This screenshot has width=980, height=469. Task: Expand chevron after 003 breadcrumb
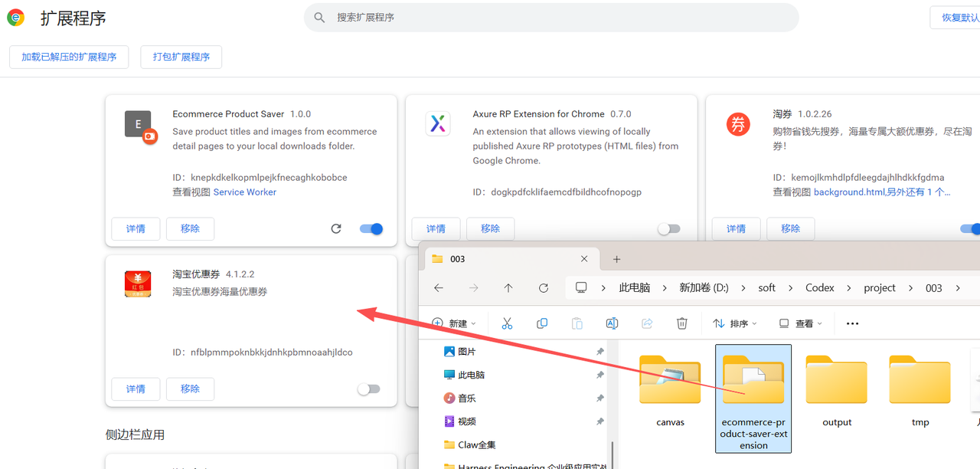pyautogui.click(x=958, y=288)
